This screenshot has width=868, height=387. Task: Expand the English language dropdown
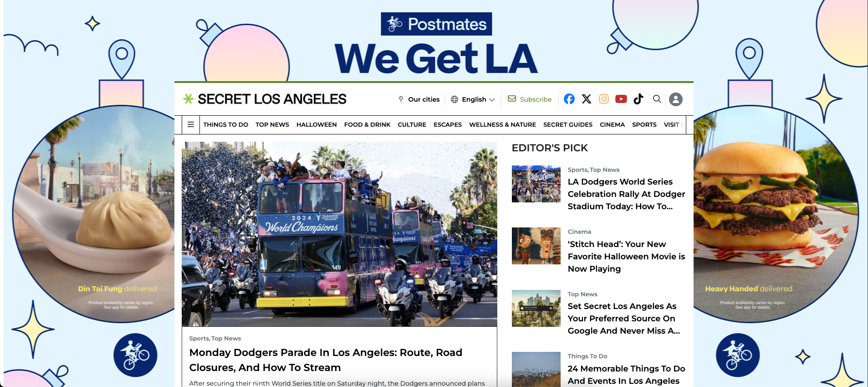(x=473, y=99)
